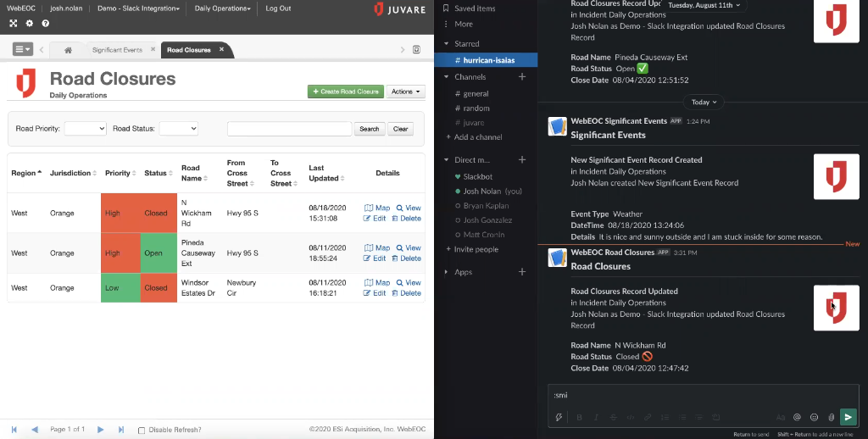The width and height of the screenshot is (868, 439).
Task: Expand the Apps section in Slack
Action: (446, 272)
